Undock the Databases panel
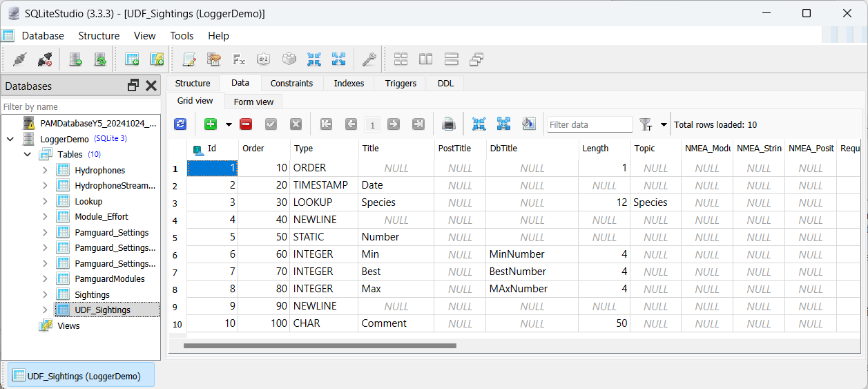The width and height of the screenshot is (868, 389). click(133, 86)
